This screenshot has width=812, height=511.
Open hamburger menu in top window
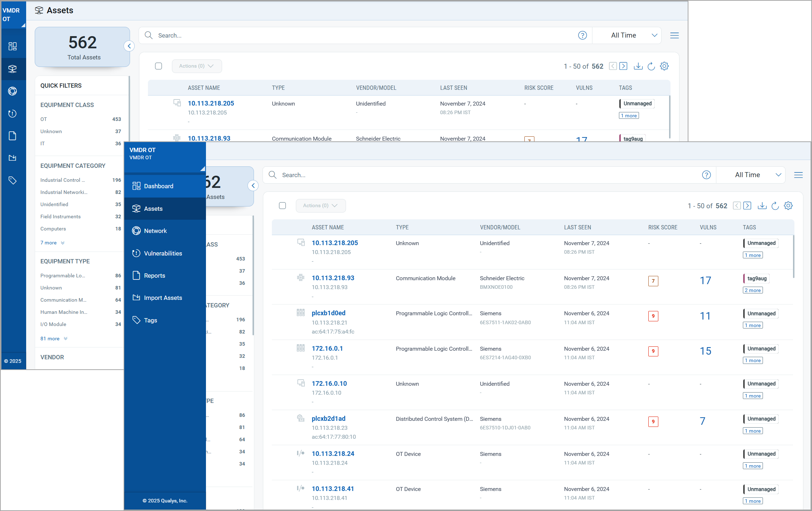pos(674,35)
